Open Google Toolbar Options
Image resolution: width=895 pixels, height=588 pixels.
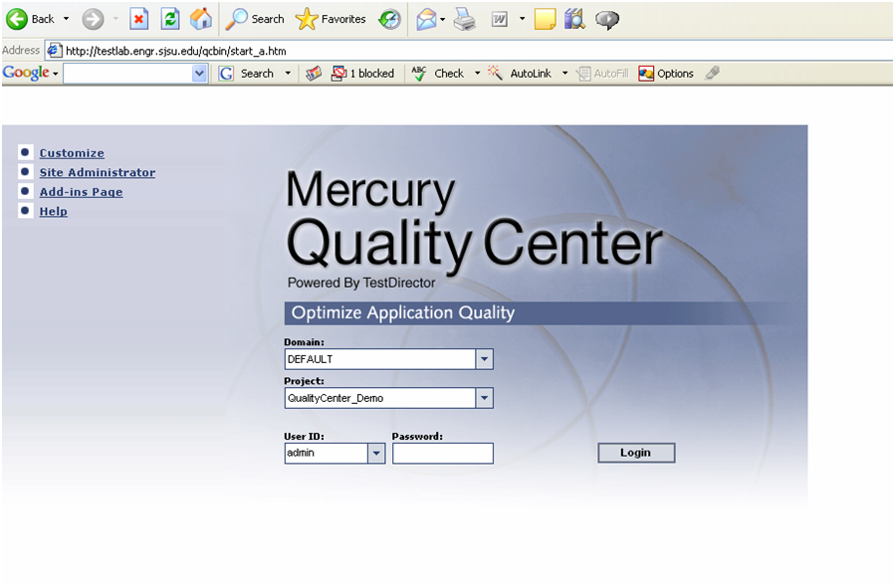click(665, 73)
